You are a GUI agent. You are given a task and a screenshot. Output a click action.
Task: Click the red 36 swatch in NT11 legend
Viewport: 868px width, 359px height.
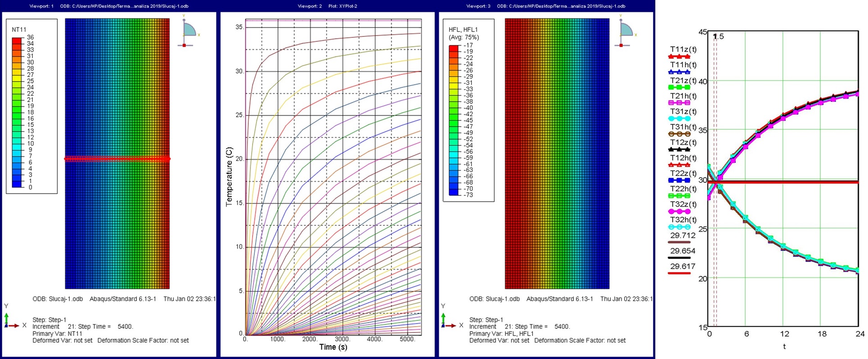[x=17, y=41]
